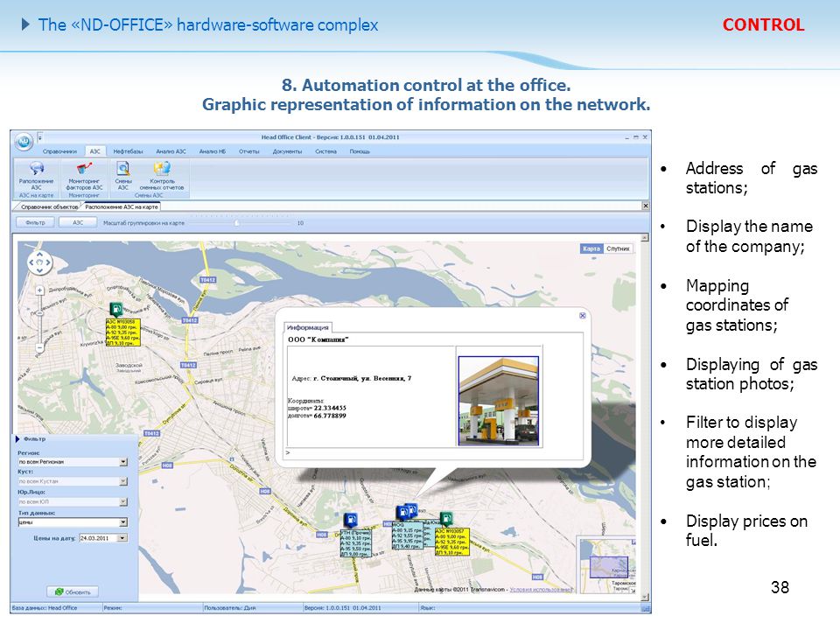Image resolution: width=840 pixels, height=630 pixels.
Task: Open the Документы ribbon tab
Action: click(x=287, y=151)
